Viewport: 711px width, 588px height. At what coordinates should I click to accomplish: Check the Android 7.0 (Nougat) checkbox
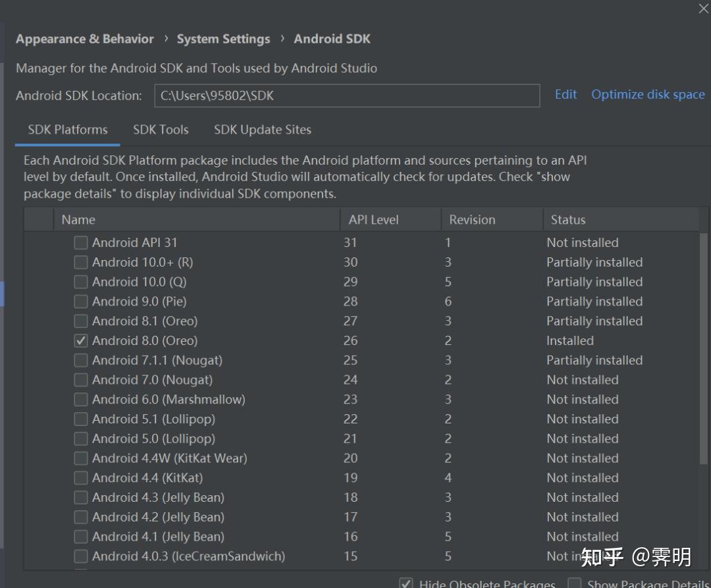tap(81, 379)
